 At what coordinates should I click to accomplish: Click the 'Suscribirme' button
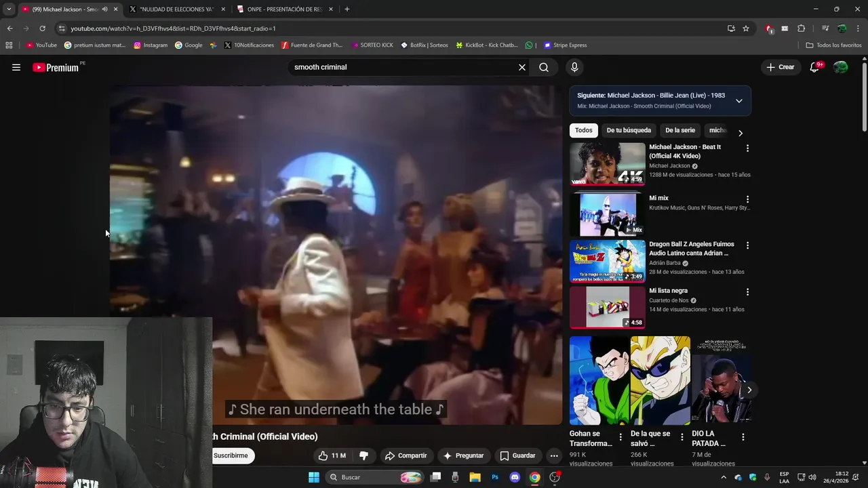[233, 455]
